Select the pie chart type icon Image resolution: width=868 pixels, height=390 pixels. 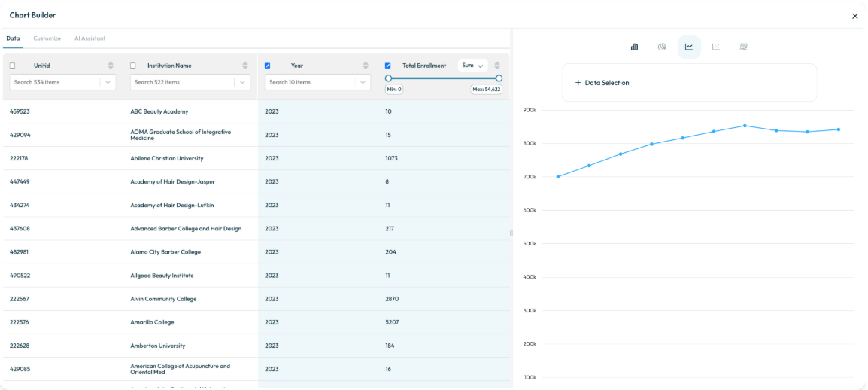tap(662, 47)
